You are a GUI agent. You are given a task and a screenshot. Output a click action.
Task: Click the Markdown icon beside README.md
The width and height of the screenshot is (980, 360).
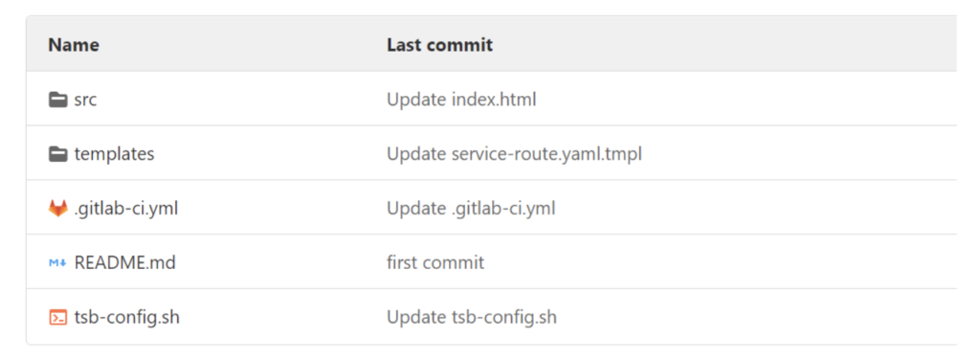coord(58,263)
